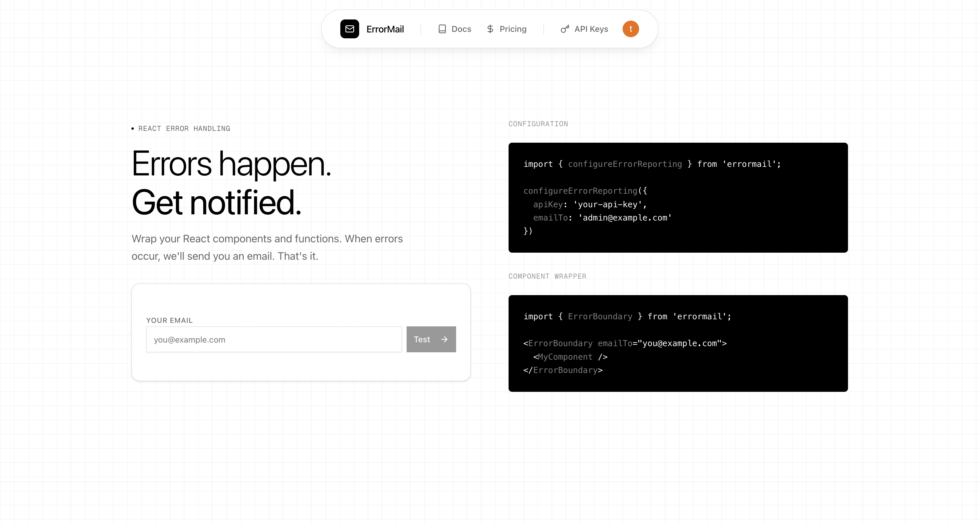Click the "Errors happen." headline
Image resolution: width=980 pixels, height=523 pixels.
click(x=231, y=164)
